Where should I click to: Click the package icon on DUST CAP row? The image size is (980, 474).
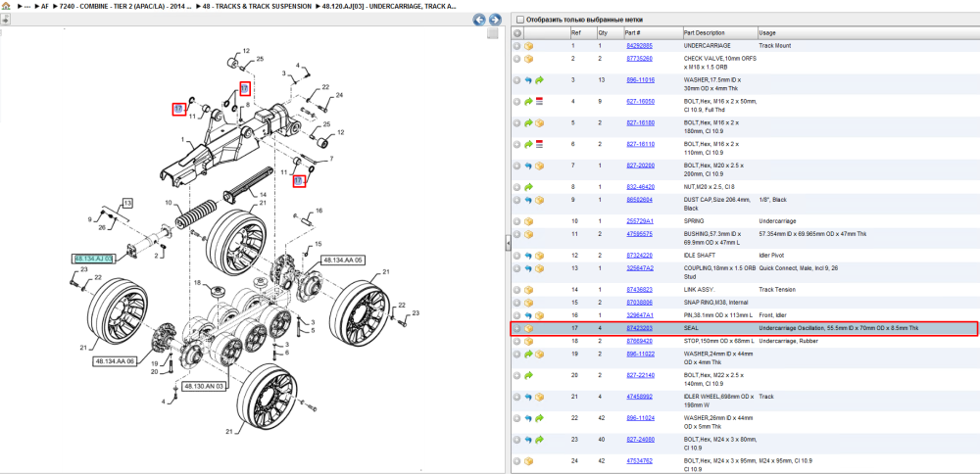click(x=539, y=200)
